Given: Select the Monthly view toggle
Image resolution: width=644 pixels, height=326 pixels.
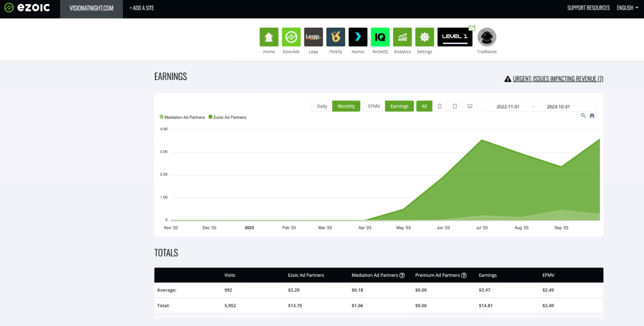Looking at the screenshot, I should [x=346, y=106].
